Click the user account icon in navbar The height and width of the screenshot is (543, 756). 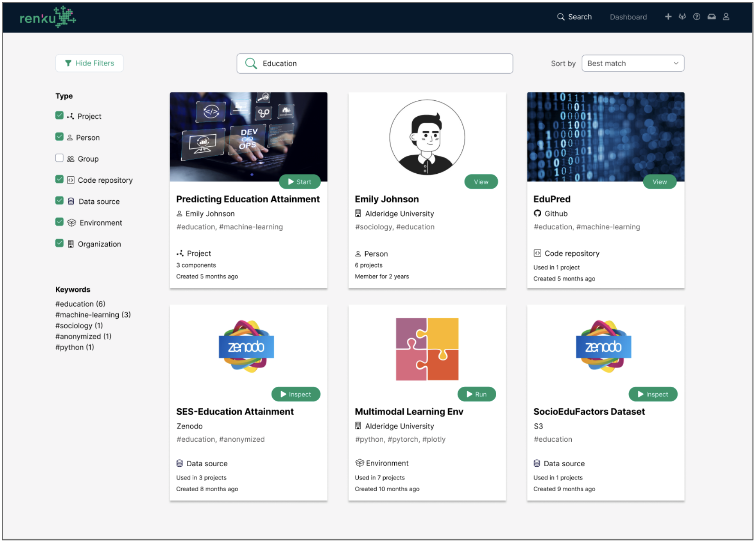[726, 17]
